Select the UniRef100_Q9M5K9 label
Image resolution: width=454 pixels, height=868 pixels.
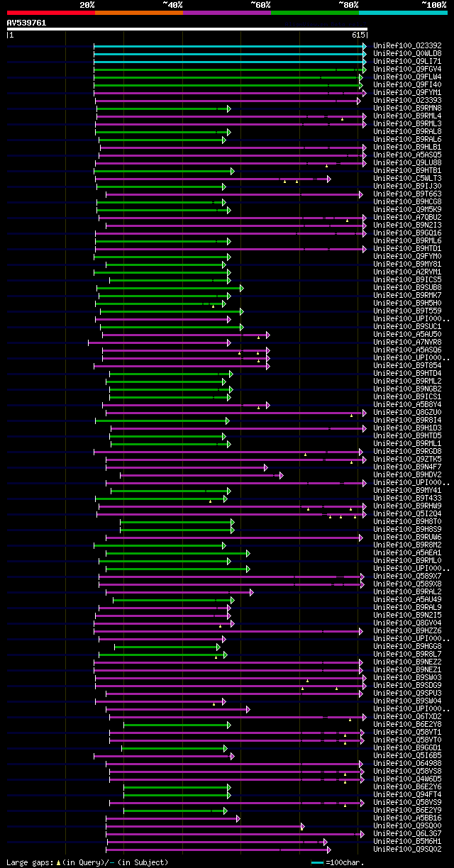coord(407,209)
